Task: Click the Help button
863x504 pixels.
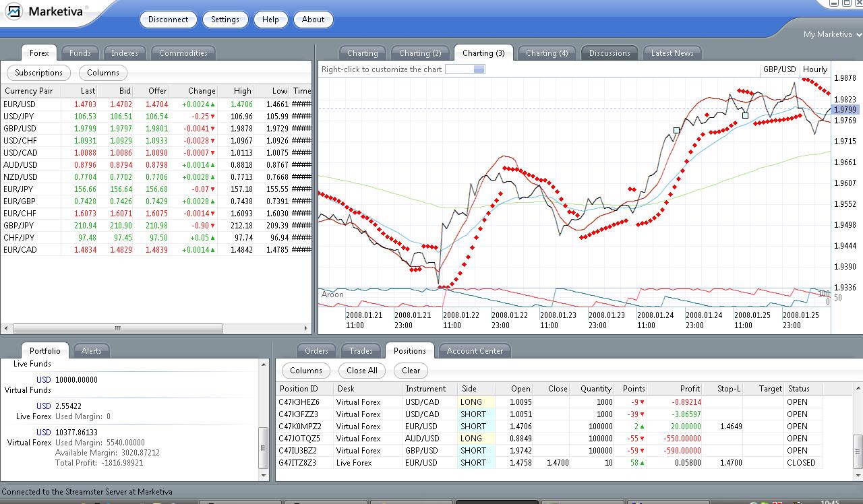Action: coord(270,20)
